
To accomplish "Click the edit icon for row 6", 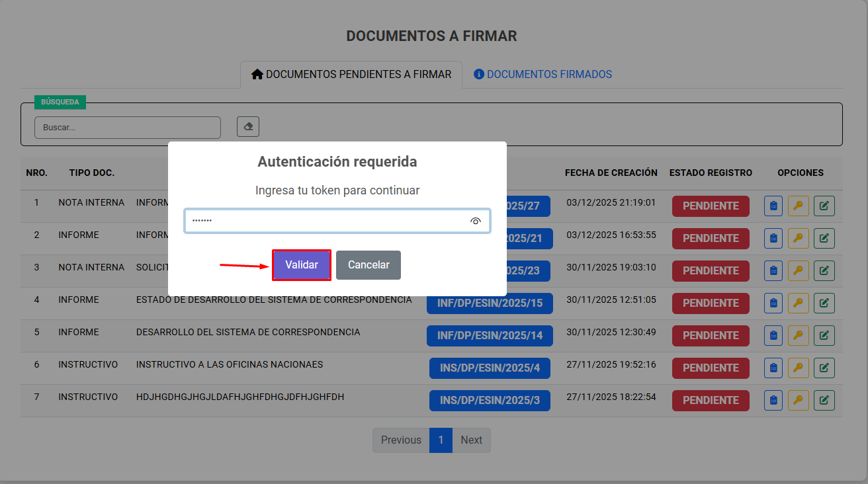I will click(x=824, y=368).
